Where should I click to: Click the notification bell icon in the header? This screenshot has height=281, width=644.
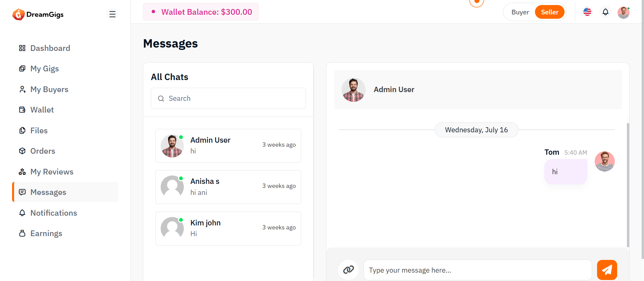coord(605,12)
